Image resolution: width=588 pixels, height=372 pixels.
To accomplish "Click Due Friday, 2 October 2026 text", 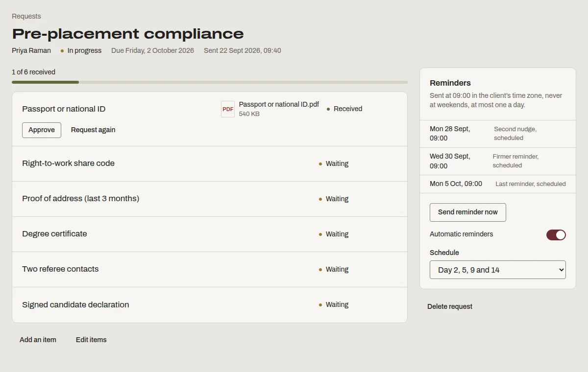I will tap(152, 50).
